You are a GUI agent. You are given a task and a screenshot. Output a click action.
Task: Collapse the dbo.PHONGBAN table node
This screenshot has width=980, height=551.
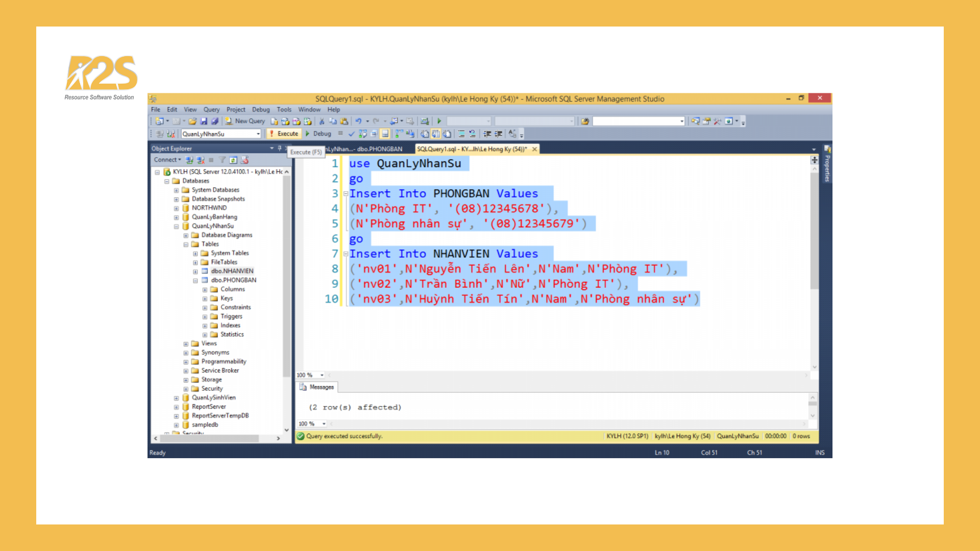click(x=194, y=280)
